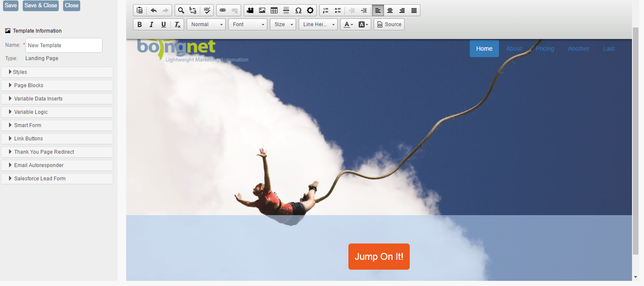Click the gear icon in editor toolbar
The width and height of the screenshot is (644, 286).
(x=310, y=10)
